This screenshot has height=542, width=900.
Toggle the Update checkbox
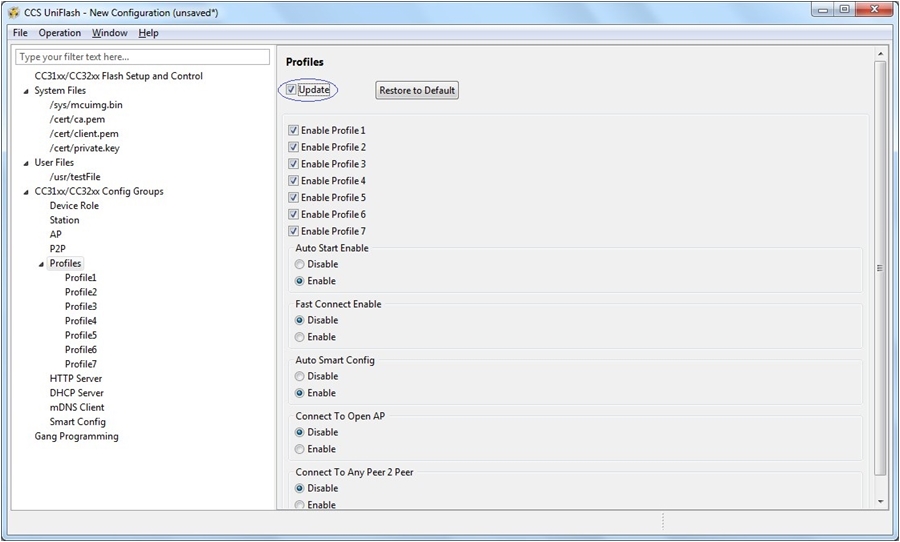292,90
